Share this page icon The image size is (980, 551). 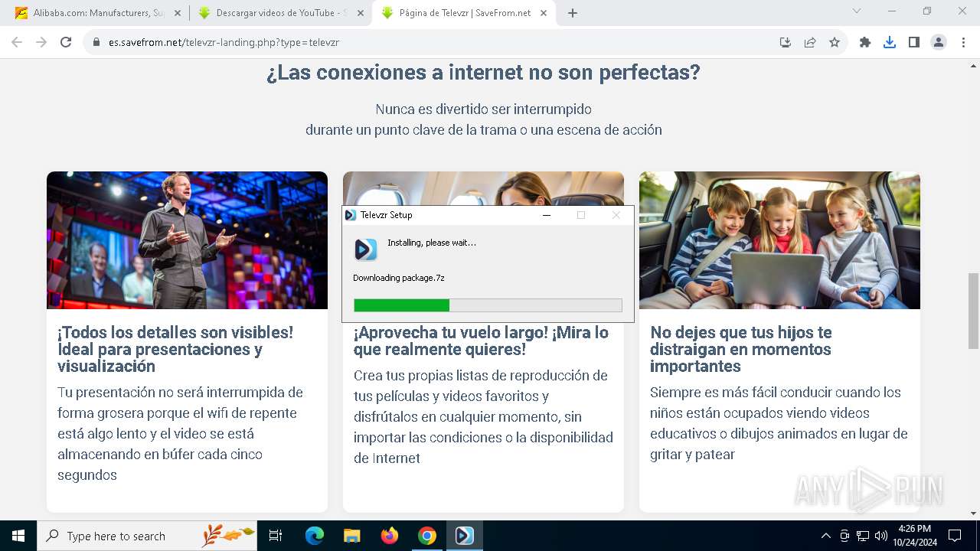pos(810,42)
